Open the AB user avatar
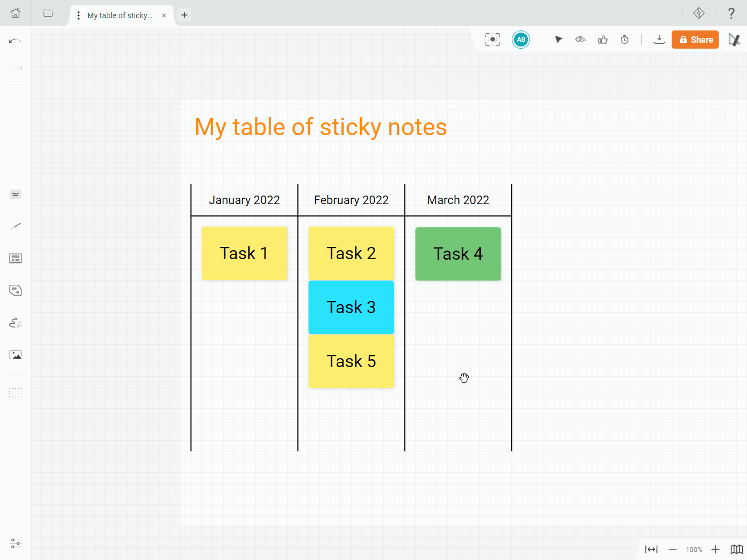 point(521,40)
